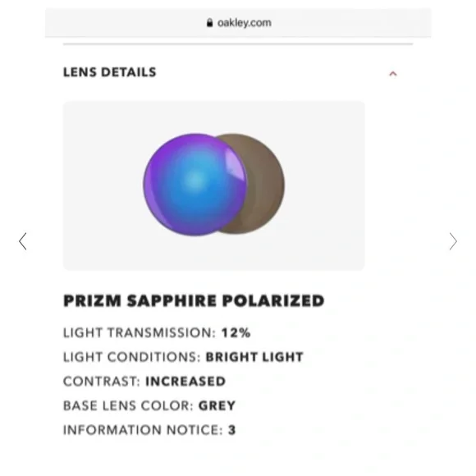Click the Base Lens Color label
Image resolution: width=476 pixels, height=476 pixels.
[x=128, y=405]
